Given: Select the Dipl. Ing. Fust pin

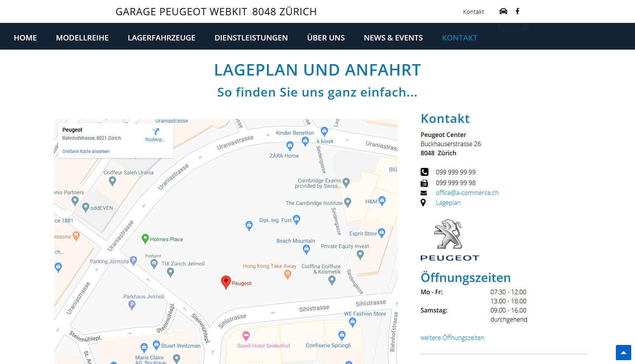Looking at the screenshot, I should (x=296, y=220).
